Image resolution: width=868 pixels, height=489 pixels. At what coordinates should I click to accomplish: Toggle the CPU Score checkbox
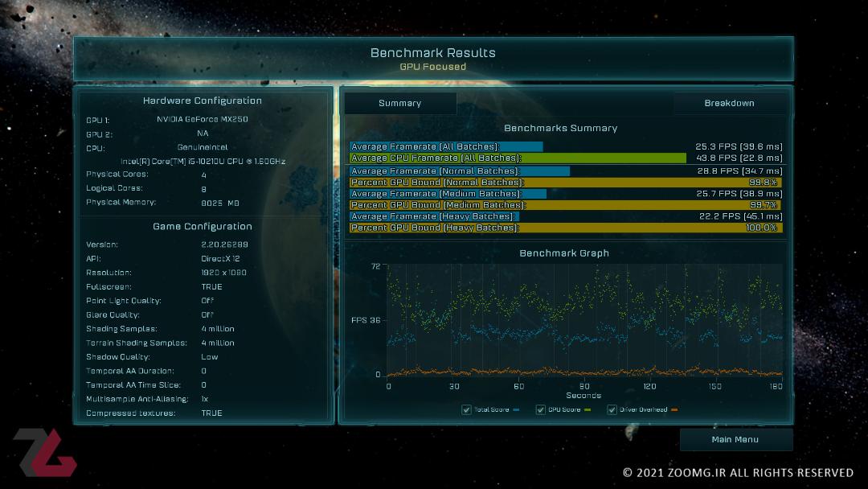(x=540, y=410)
